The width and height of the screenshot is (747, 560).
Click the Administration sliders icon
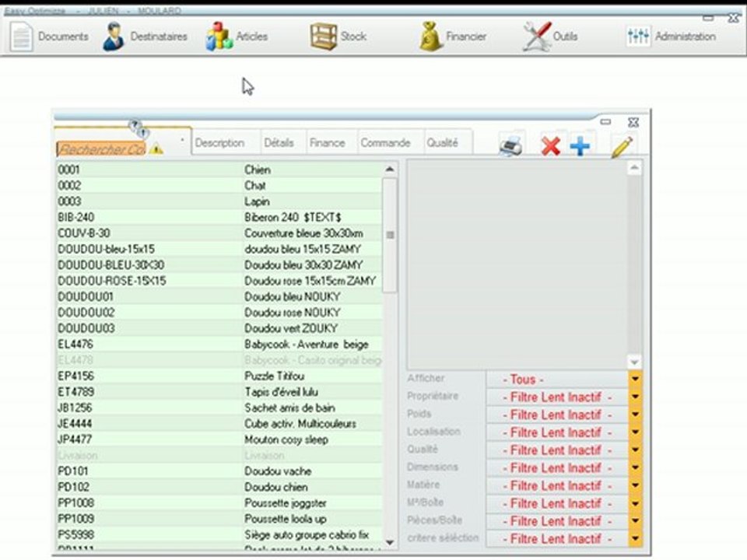point(638,37)
